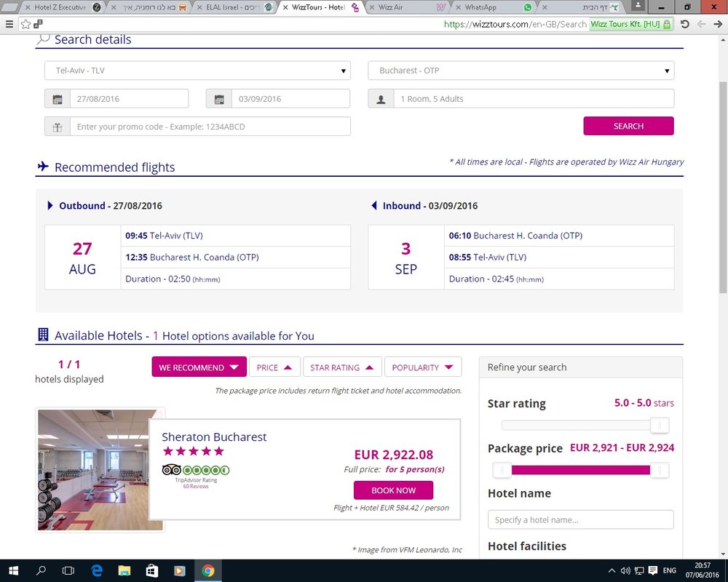Show hidden system tray icons
728x582 pixels.
[612, 570]
